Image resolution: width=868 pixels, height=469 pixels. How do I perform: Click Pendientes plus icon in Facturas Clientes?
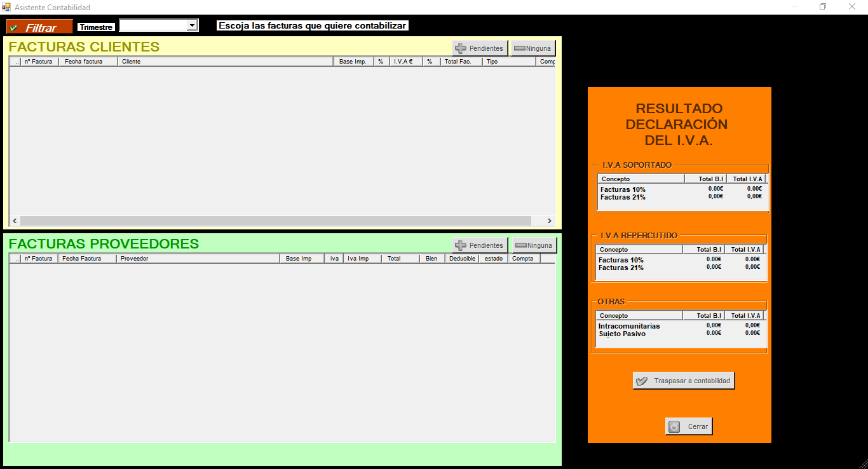461,48
